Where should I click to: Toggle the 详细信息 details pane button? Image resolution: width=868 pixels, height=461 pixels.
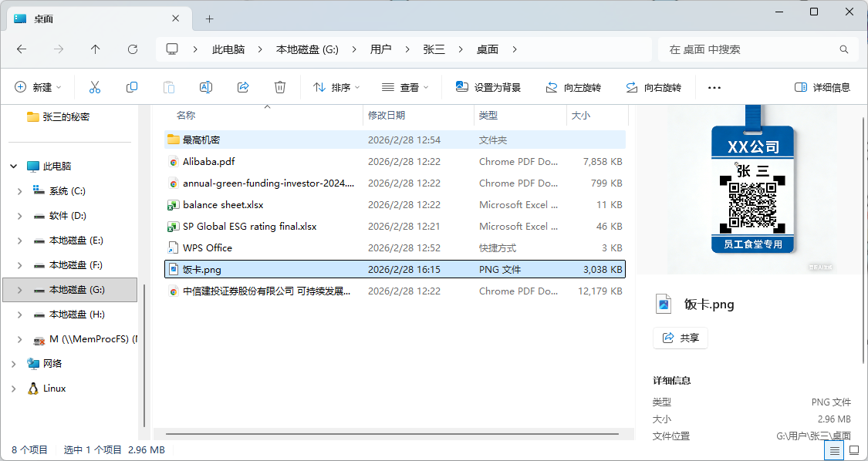[822, 87]
